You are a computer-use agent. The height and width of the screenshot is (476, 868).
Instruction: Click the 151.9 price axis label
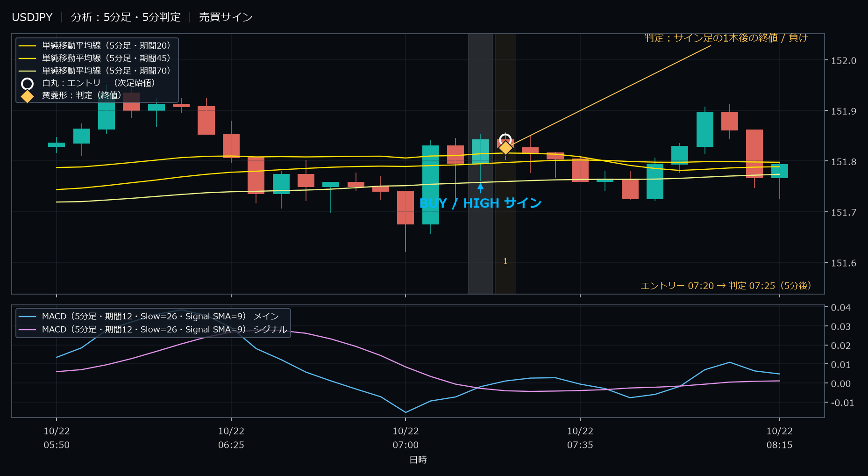tap(844, 111)
